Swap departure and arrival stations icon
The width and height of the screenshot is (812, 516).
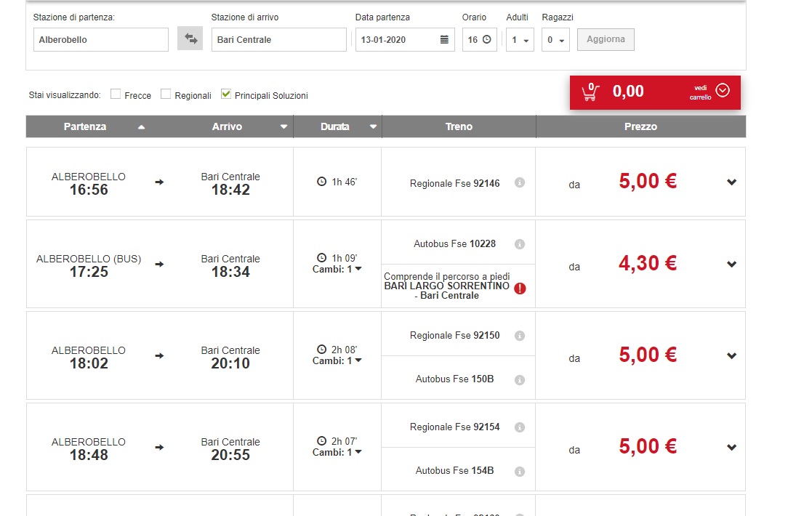click(x=190, y=39)
